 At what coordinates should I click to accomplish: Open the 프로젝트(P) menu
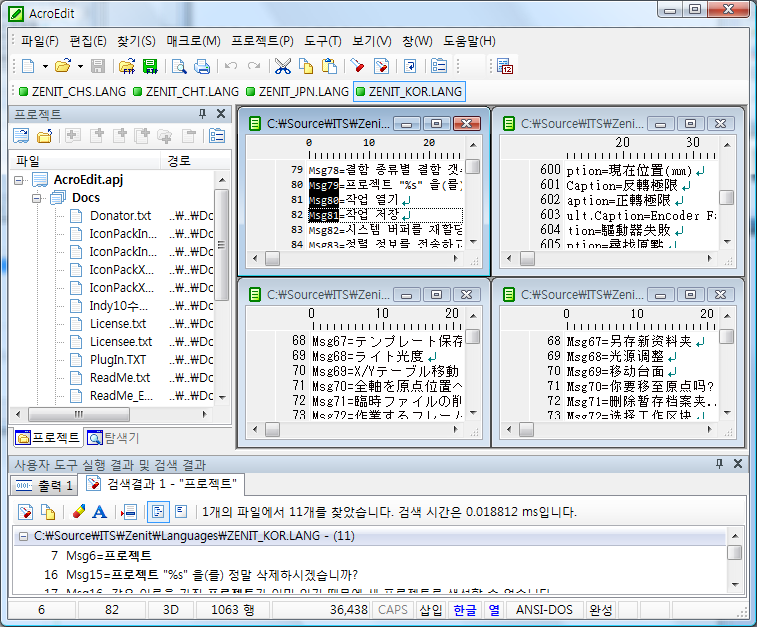[x=262, y=42]
